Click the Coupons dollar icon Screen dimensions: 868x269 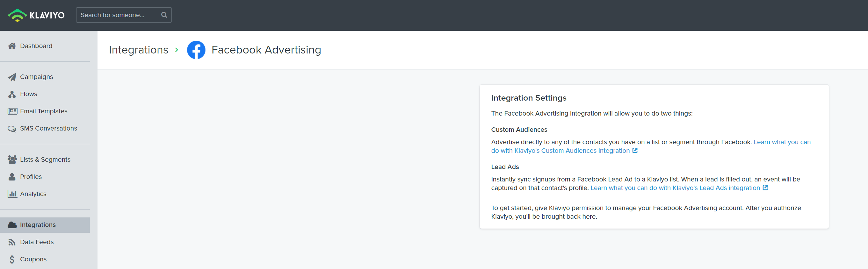tap(12, 259)
